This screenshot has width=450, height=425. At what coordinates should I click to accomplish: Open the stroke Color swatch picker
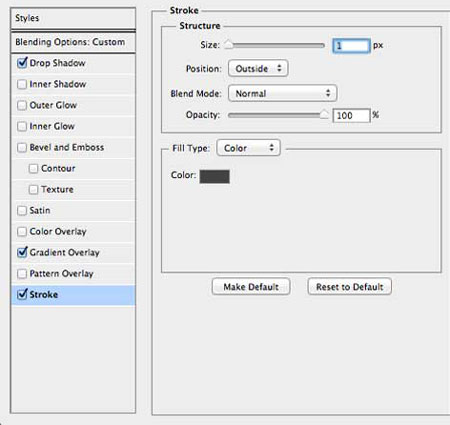214,176
